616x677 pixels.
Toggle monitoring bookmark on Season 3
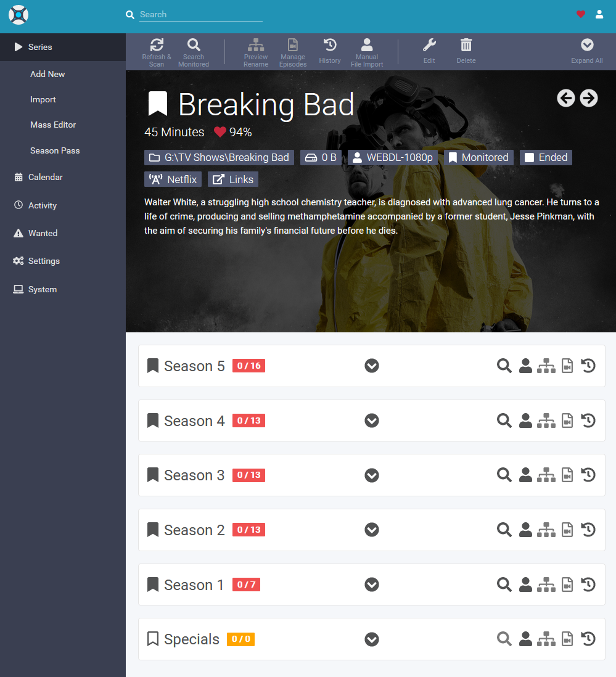tap(152, 475)
